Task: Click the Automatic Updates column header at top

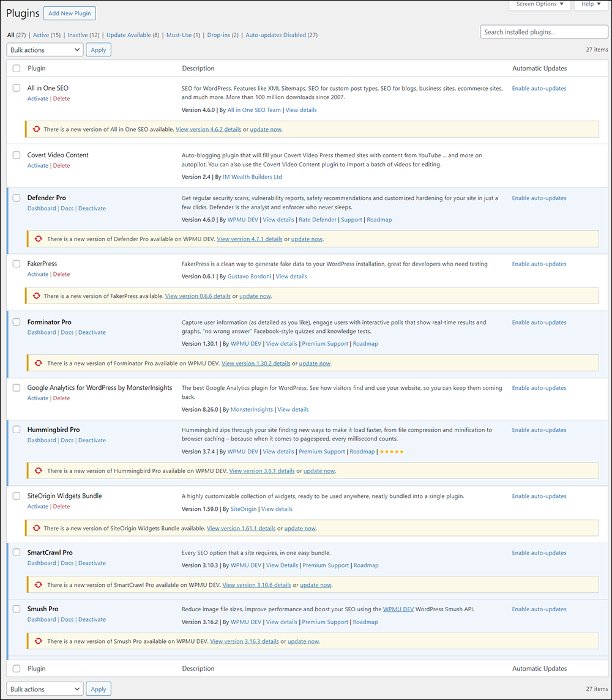Action: coord(540,69)
